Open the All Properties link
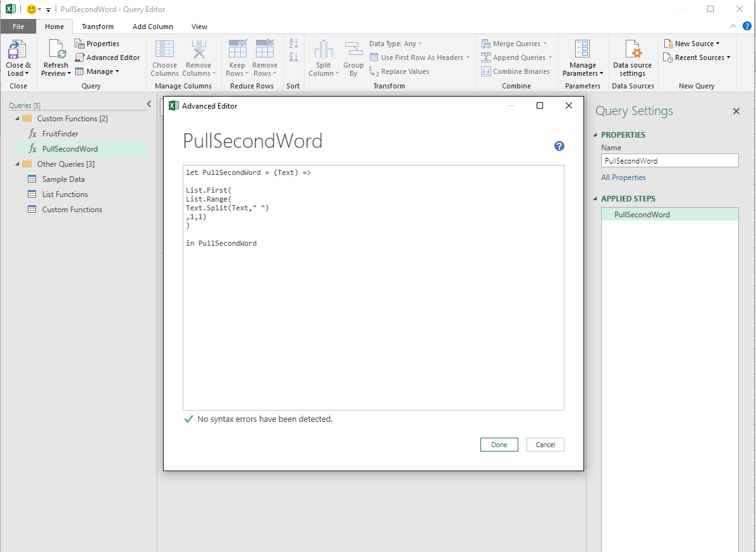Screen dimensions: 756x552 [x=623, y=177]
